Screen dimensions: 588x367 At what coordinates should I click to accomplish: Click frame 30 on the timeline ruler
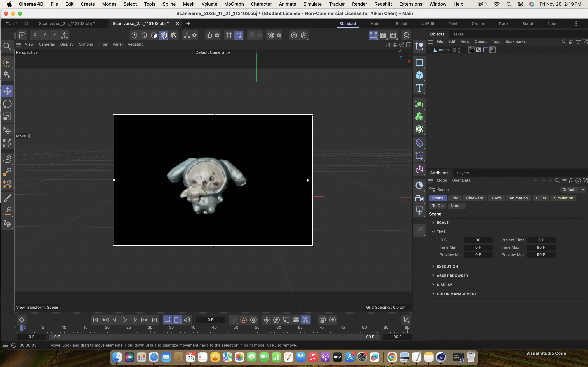tap(150, 328)
